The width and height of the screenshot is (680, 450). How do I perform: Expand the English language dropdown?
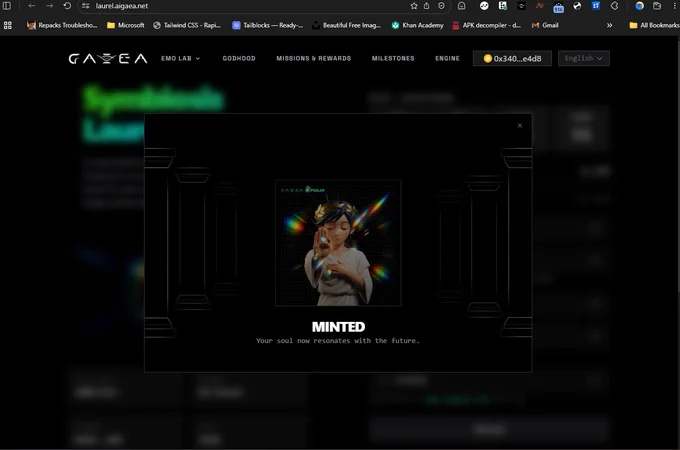(584, 59)
